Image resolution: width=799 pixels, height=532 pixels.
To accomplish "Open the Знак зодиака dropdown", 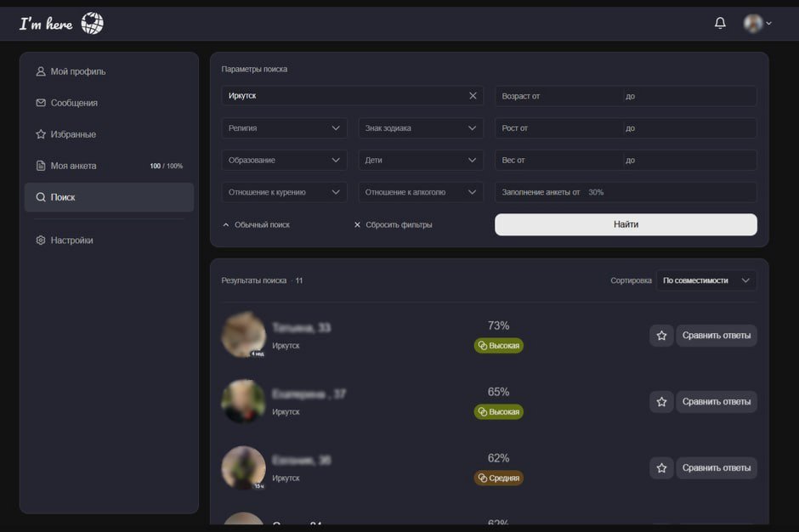I will [x=421, y=128].
